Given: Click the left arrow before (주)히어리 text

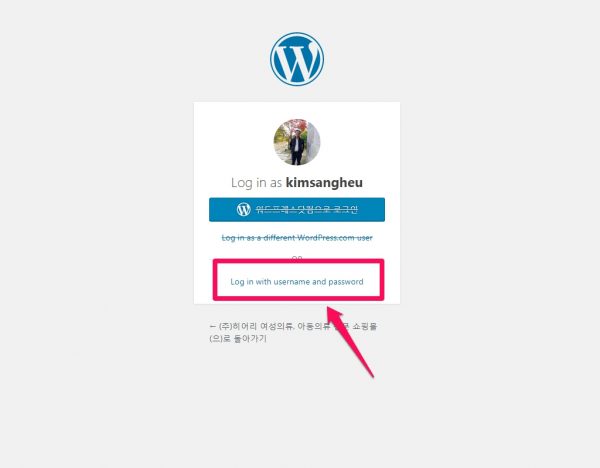Looking at the screenshot, I should (x=213, y=326).
